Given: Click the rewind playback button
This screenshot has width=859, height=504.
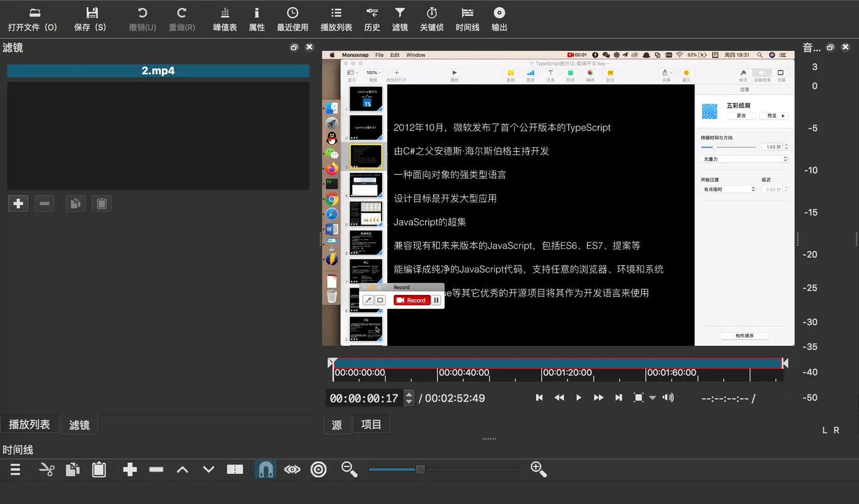Looking at the screenshot, I should (559, 397).
